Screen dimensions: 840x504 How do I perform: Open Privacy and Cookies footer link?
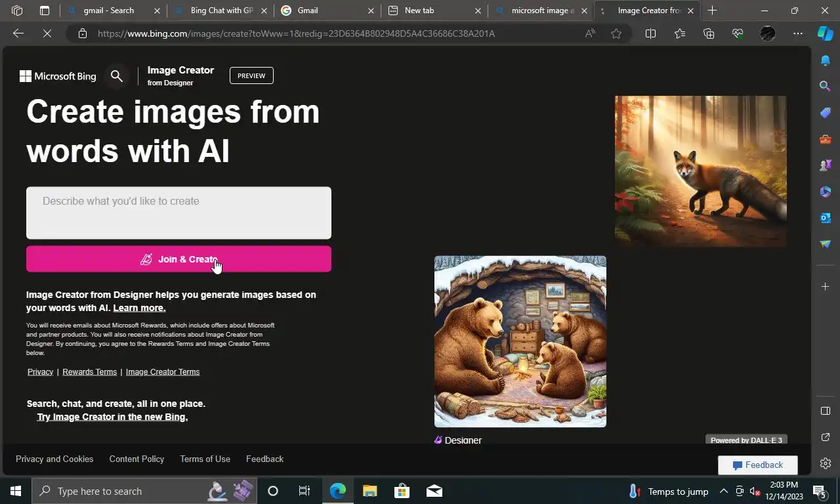54,459
